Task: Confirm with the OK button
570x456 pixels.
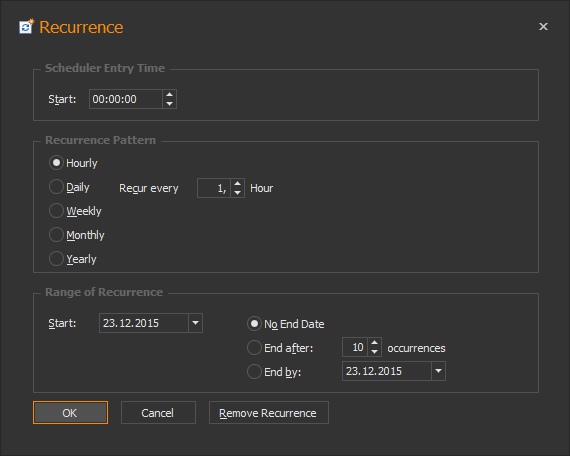Action: 71,413
